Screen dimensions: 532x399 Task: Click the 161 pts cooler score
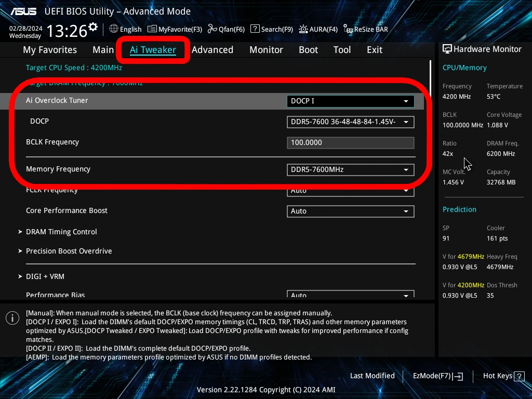click(x=497, y=238)
